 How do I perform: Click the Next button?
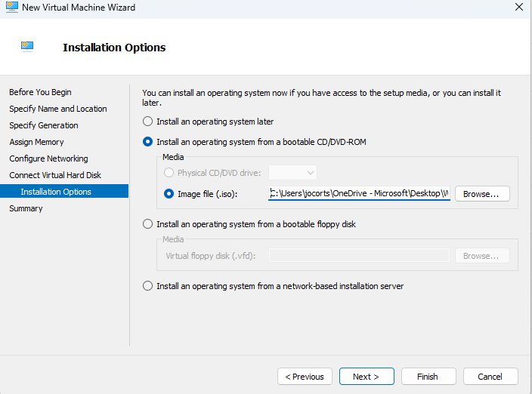click(x=365, y=377)
